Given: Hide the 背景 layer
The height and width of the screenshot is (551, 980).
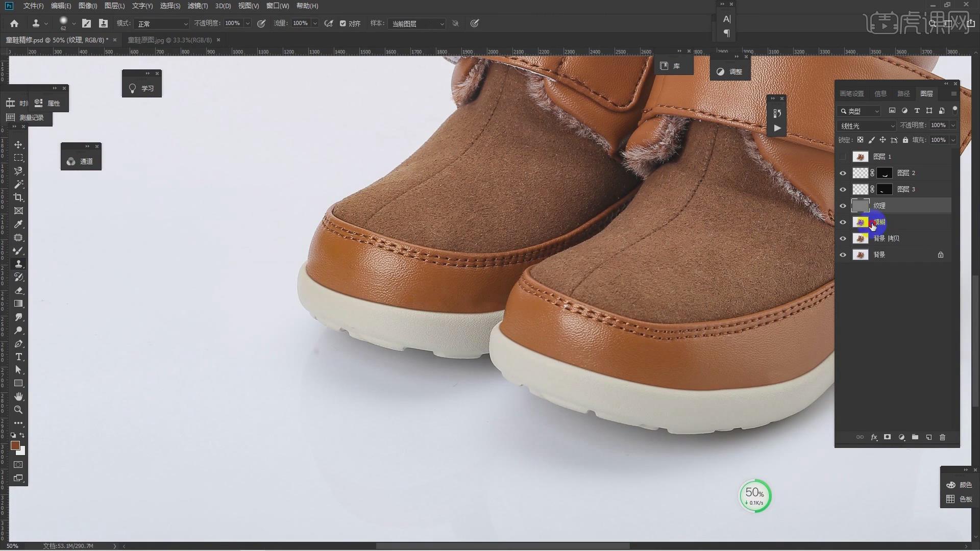Looking at the screenshot, I should (843, 255).
